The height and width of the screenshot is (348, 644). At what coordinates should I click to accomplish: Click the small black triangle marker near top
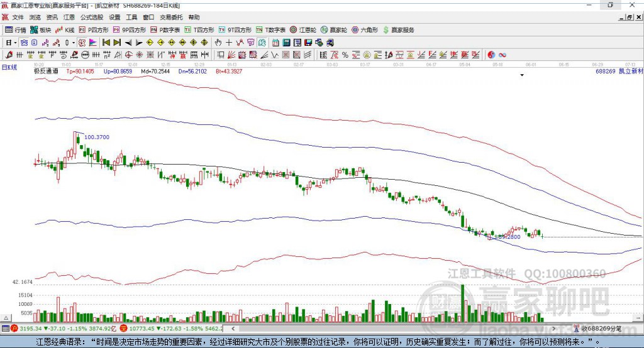coord(522,75)
